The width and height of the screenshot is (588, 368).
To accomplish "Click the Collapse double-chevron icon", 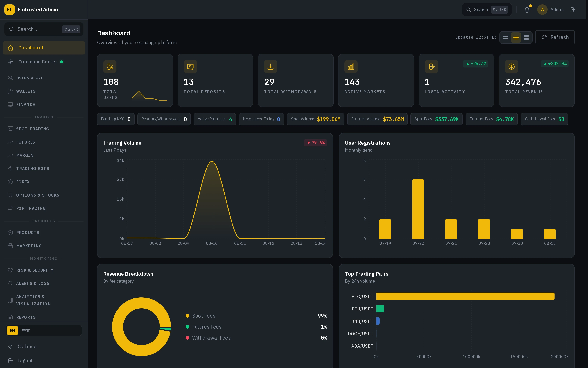I will click(x=10, y=347).
